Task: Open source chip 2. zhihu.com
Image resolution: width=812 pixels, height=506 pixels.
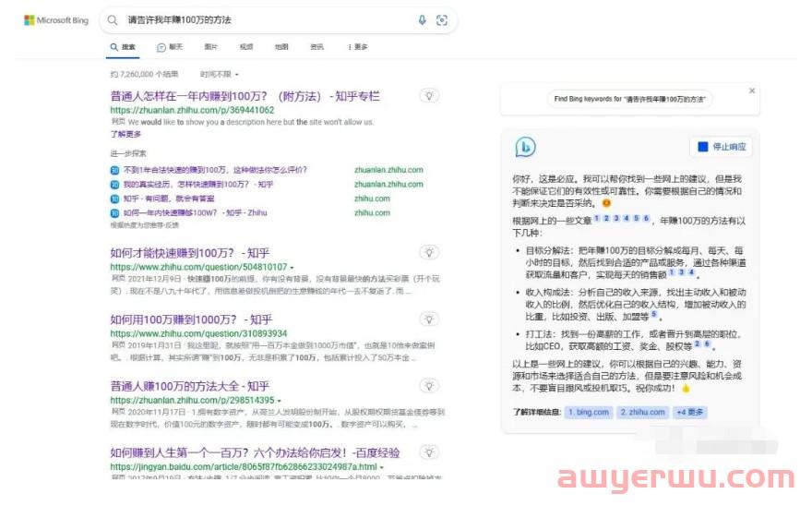Action: pyautogui.click(x=642, y=412)
